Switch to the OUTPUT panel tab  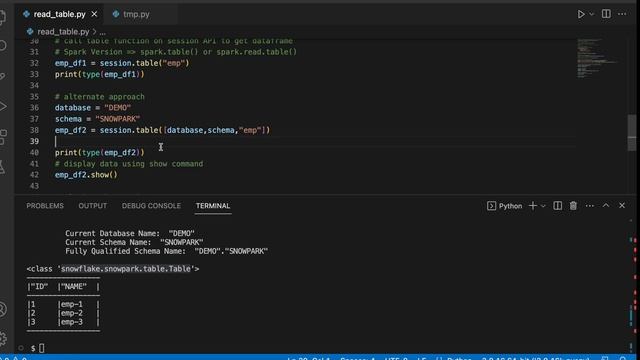[93, 206]
